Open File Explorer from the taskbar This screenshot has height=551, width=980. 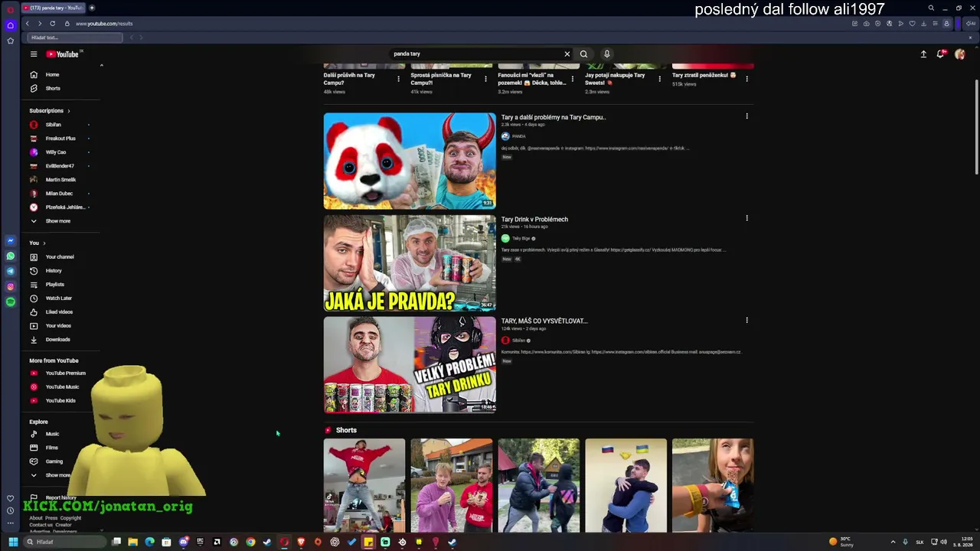click(132, 542)
